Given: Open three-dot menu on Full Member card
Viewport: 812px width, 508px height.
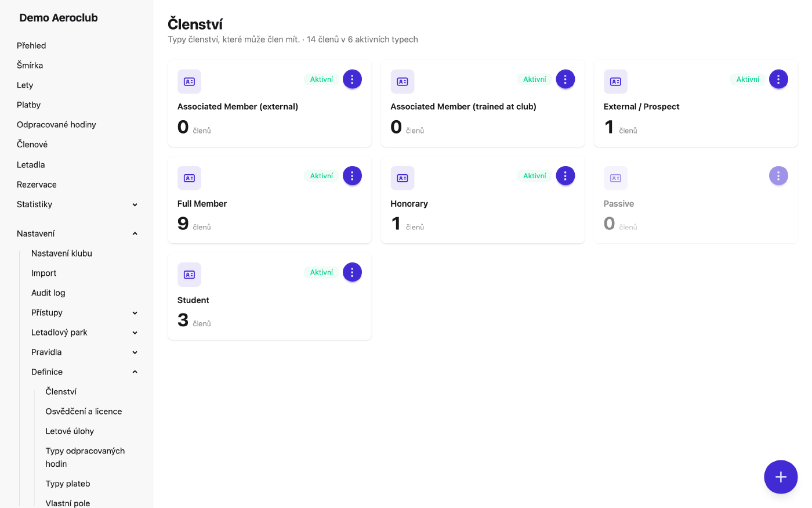Looking at the screenshot, I should click(x=352, y=175).
